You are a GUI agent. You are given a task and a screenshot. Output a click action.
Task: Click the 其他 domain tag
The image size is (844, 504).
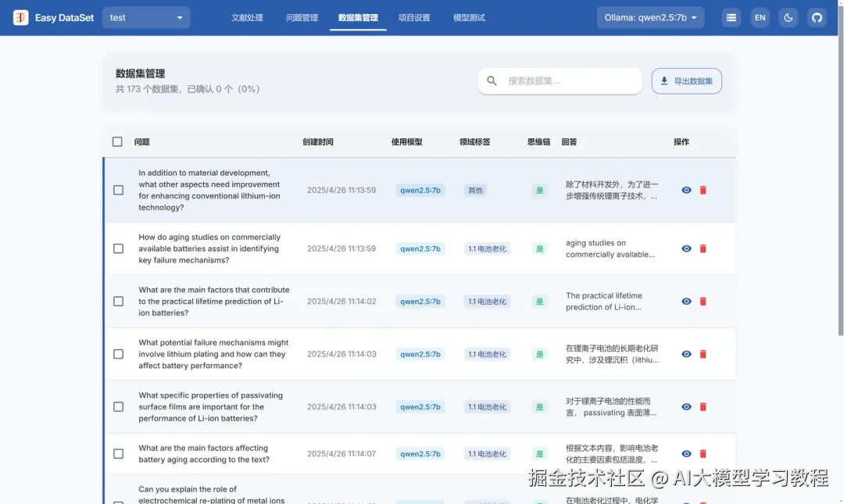click(475, 190)
